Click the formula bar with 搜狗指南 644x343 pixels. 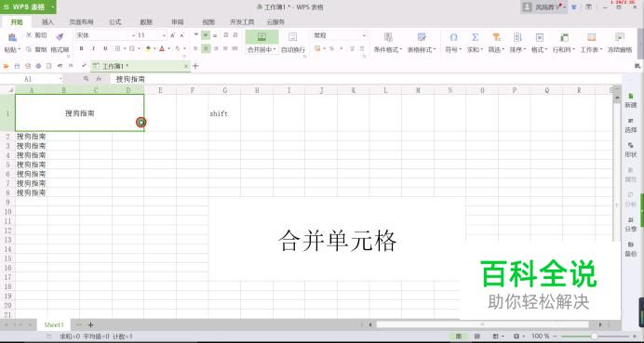pyautogui.click(x=366, y=79)
